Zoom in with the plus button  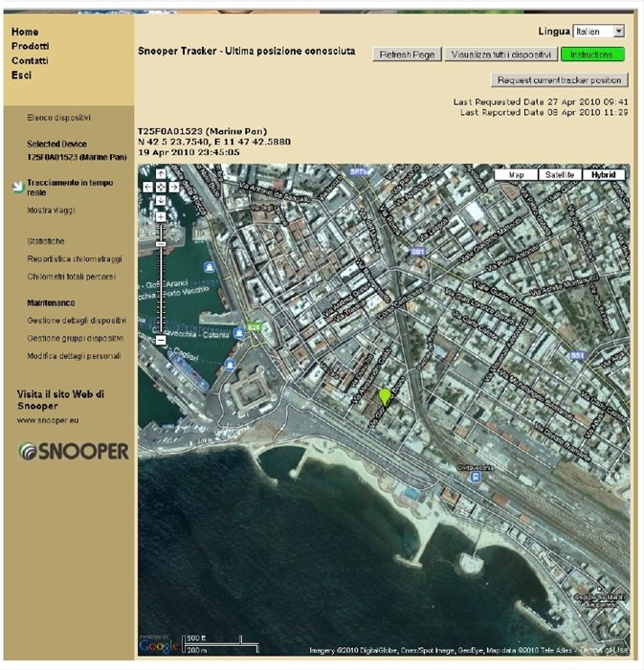[161, 217]
